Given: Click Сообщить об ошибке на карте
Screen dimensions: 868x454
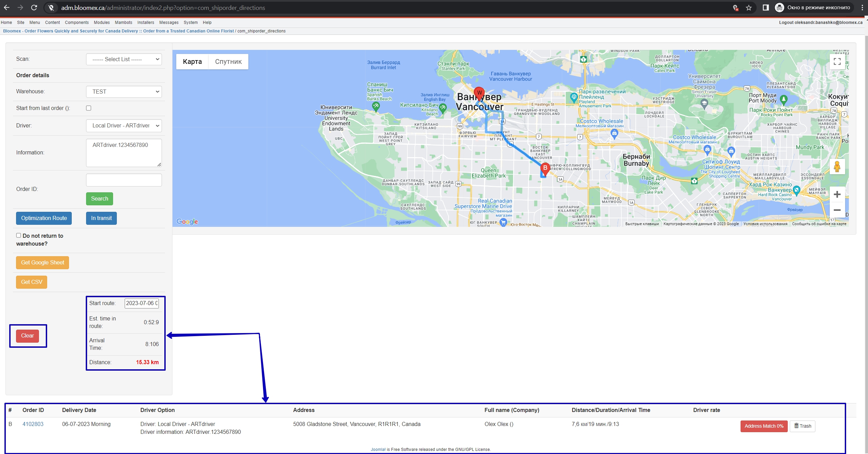Looking at the screenshot, I should click(x=819, y=224).
